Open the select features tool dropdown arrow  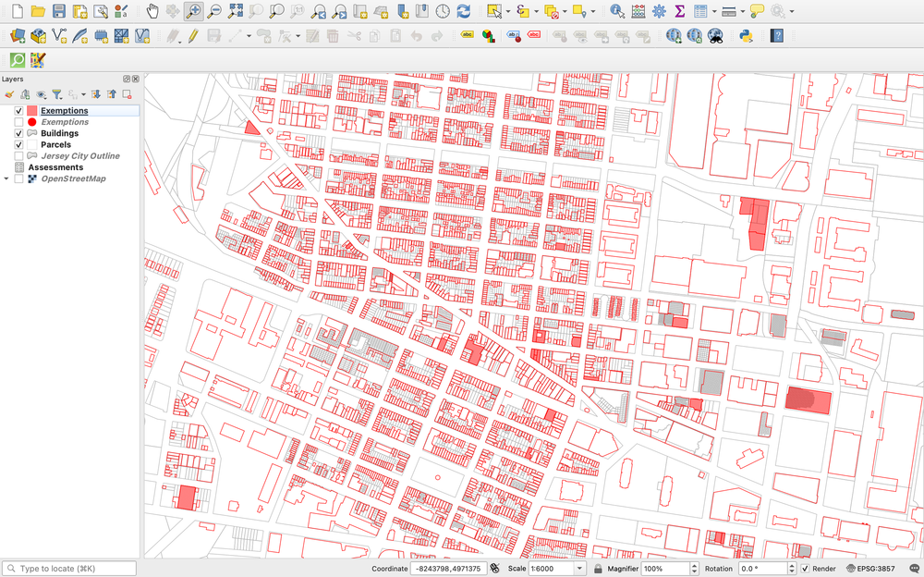coord(507,11)
